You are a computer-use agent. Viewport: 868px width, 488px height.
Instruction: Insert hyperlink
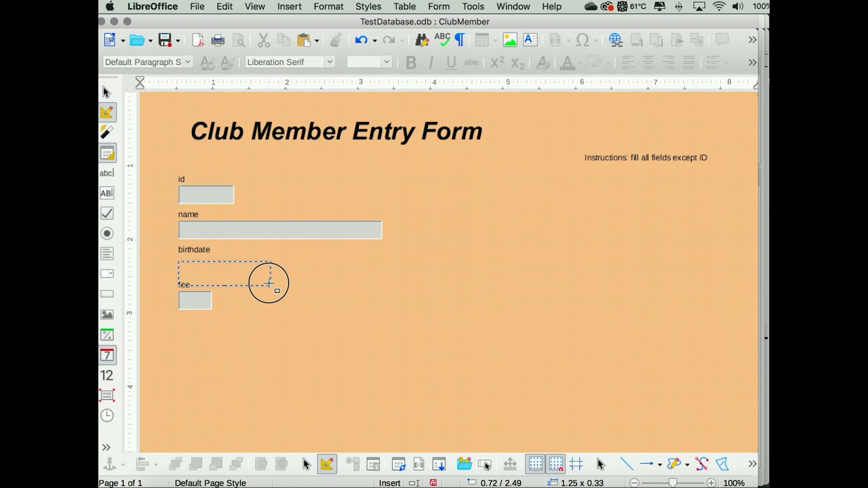(x=616, y=40)
